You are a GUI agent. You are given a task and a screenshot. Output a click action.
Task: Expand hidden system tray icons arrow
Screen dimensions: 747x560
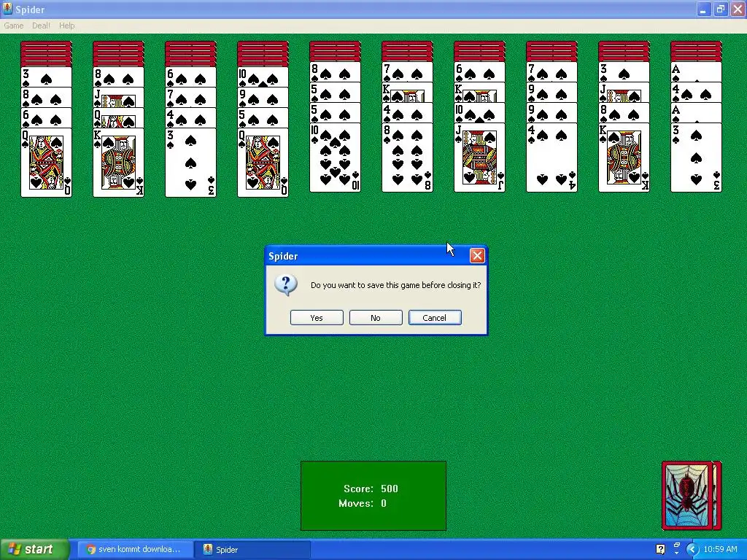[x=692, y=550]
